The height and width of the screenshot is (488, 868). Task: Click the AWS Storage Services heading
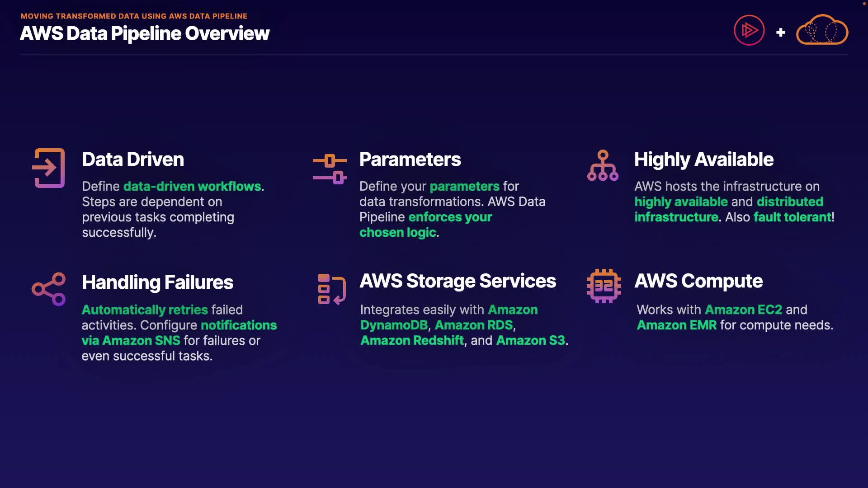point(458,281)
